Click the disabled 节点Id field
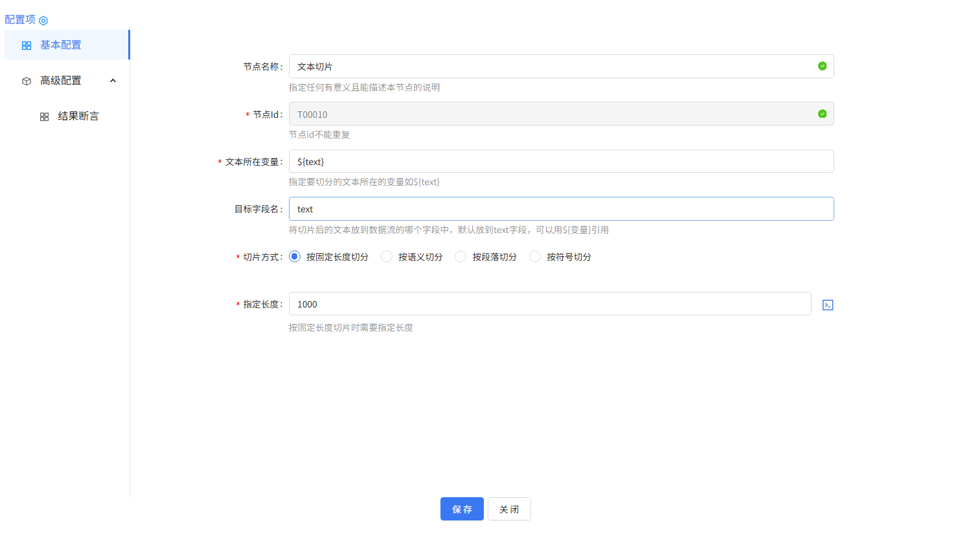980x536 pixels. pyautogui.click(x=561, y=114)
